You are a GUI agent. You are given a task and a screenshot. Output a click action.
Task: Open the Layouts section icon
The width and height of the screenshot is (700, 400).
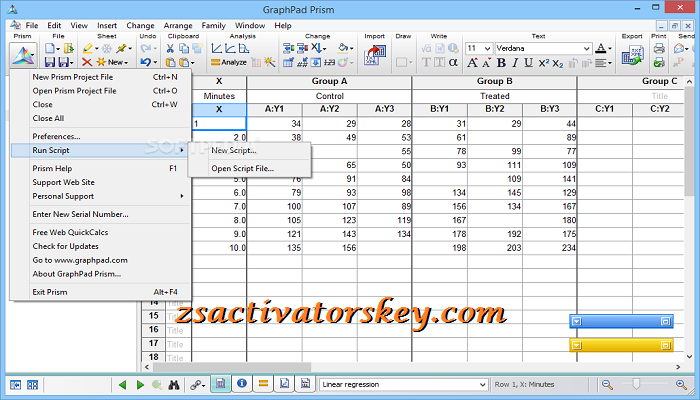305,383
